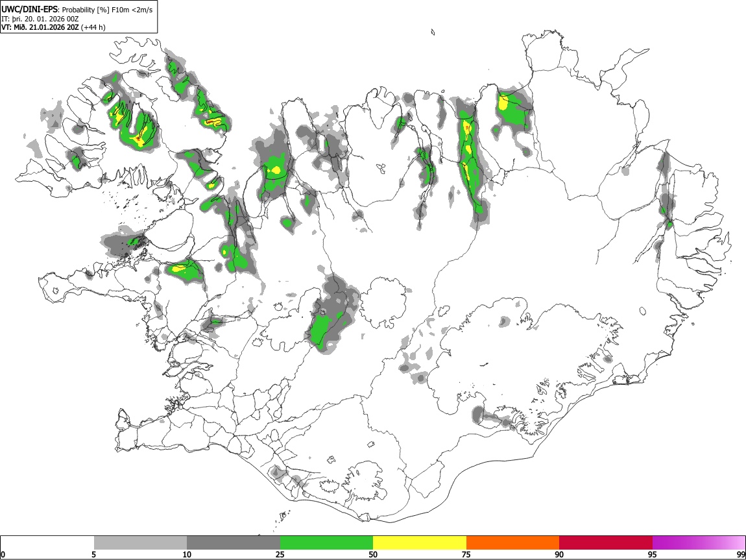Click the '0' legend tick label

[3, 555]
